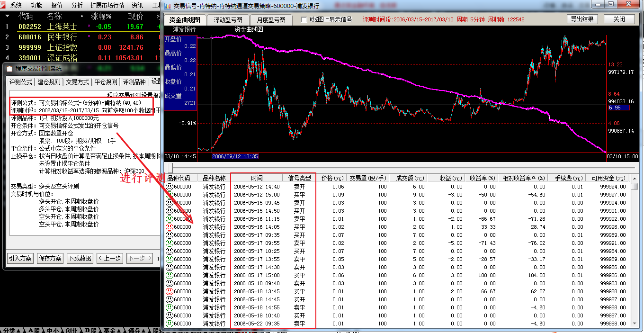The width and height of the screenshot is (644, 333).
Task: Click the red smiley icon for 2006-05-18 13:45
Action: click(169, 291)
